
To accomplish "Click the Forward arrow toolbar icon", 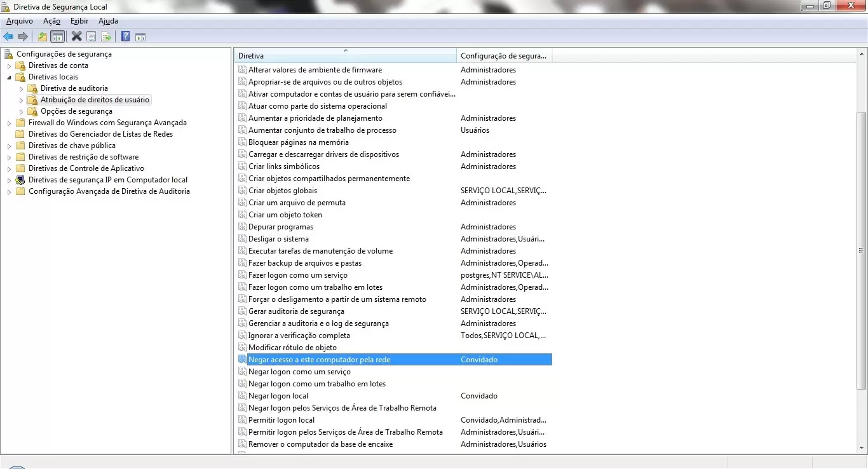I will [23, 36].
